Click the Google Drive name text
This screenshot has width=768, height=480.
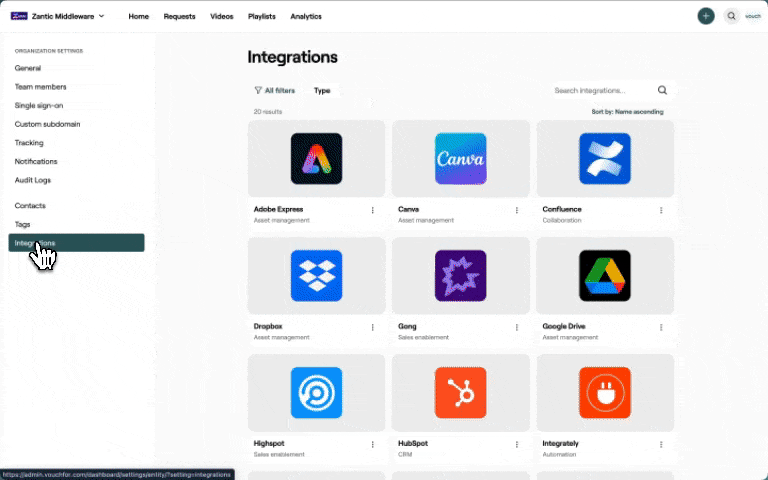[x=564, y=326]
